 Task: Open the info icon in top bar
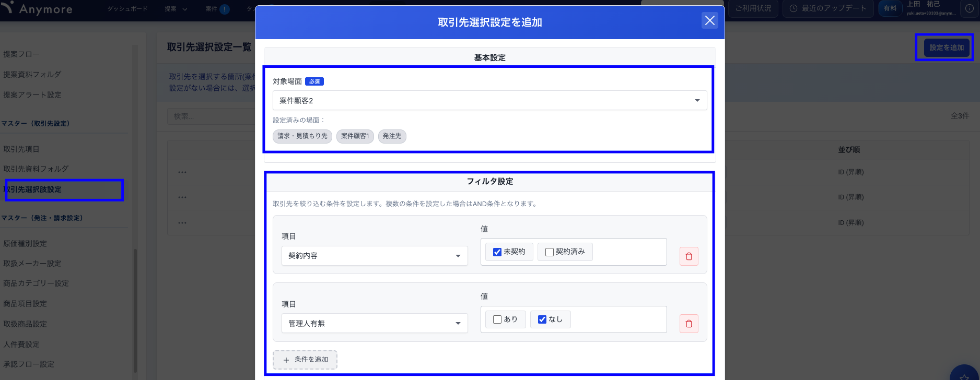(x=969, y=8)
